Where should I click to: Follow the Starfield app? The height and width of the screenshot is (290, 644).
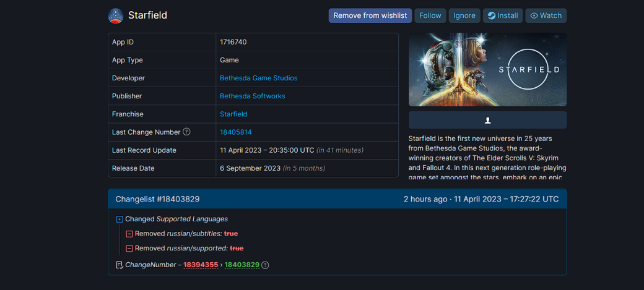[430, 15]
